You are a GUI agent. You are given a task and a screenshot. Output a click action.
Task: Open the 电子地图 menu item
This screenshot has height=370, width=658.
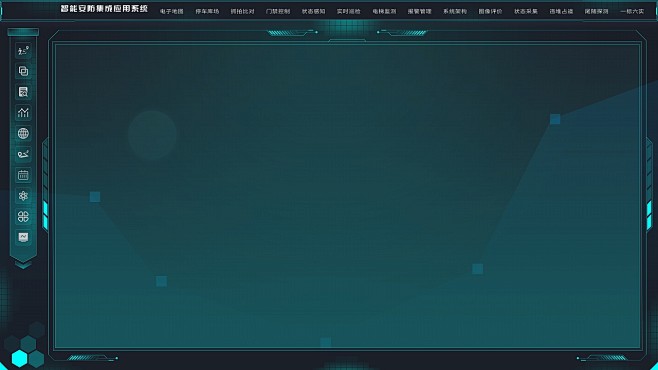pyautogui.click(x=172, y=11)
